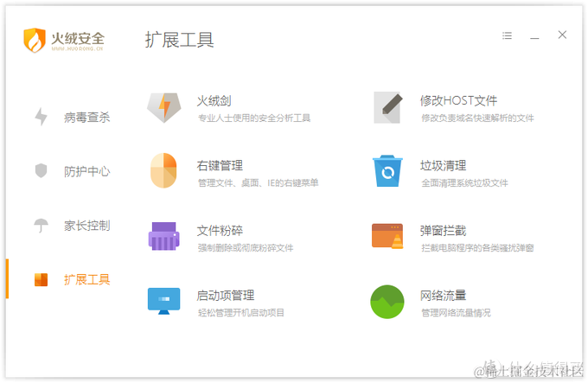Click the 火绒安全 shield logo
Image resolution: width=588 pixels, height=383 pixels.
click(x=35, y=40)
